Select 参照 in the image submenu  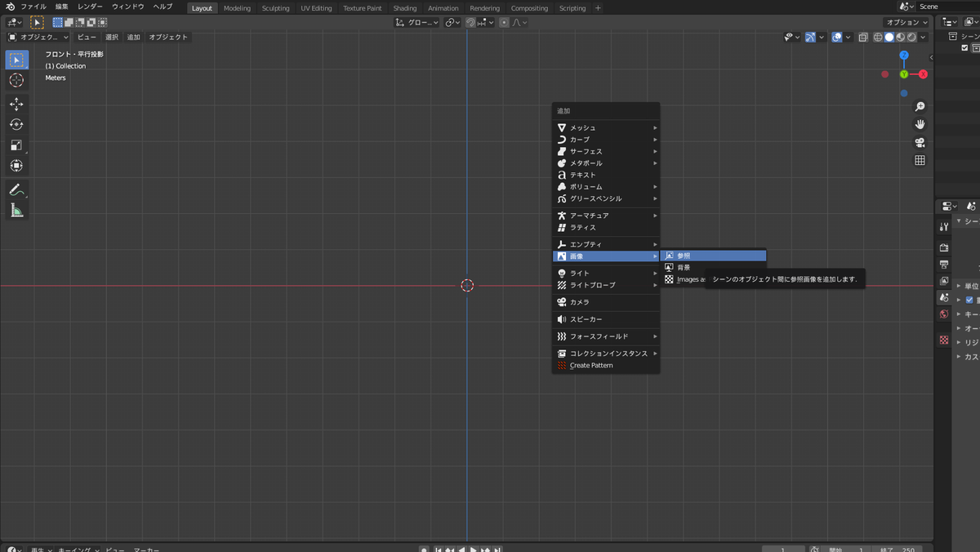tap(713, 256)
